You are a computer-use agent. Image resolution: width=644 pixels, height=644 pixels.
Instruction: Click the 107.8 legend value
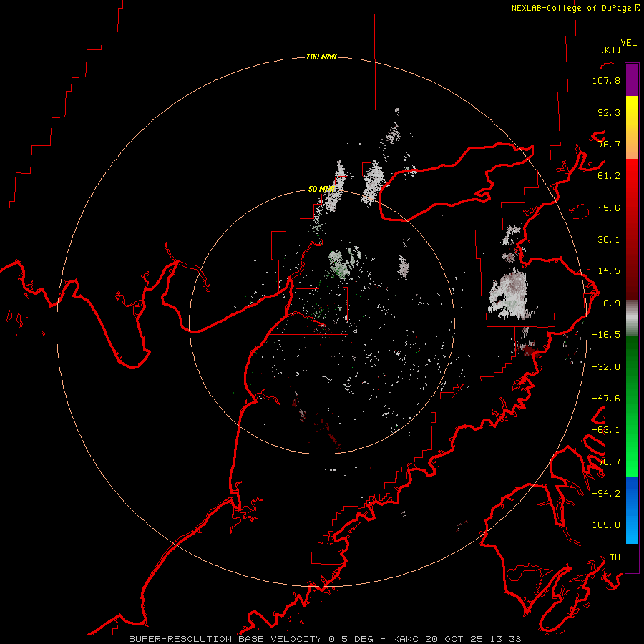606,80
